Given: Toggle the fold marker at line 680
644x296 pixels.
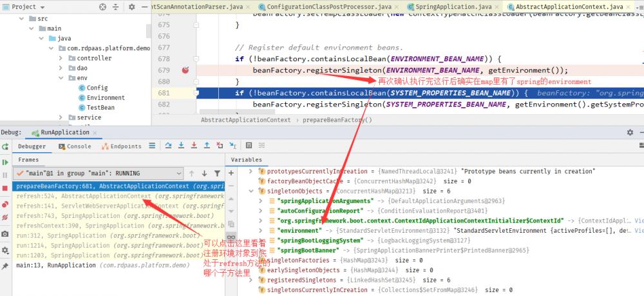Looking at the screenshot, I should click(196, 81).
